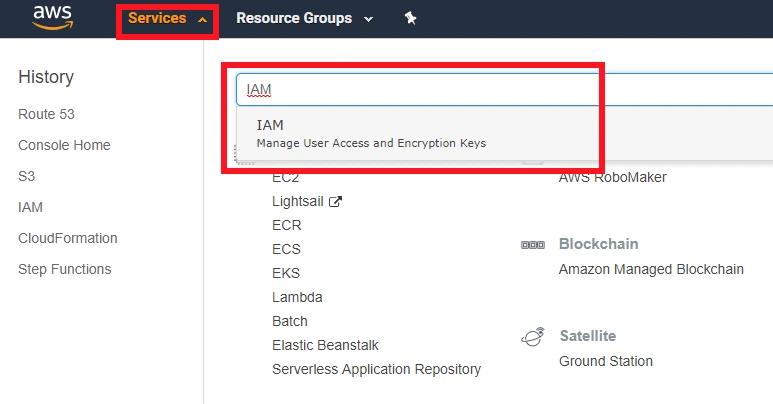This screenshot has width=773, height=404.
Task: Open the Ground Station service
Action: click(605, 361)
